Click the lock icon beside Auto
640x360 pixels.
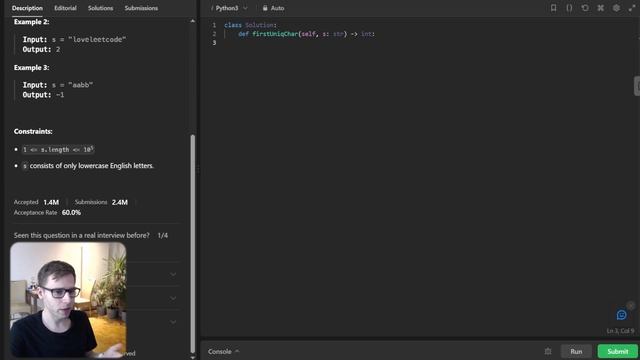[265, 8]
